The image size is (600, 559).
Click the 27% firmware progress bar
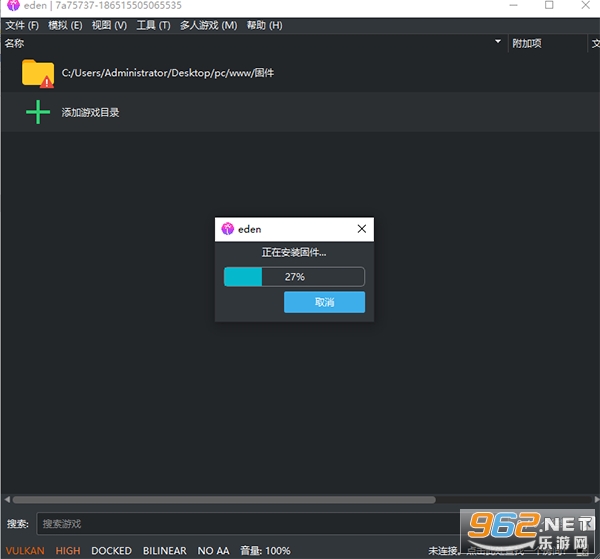(294, 277)
